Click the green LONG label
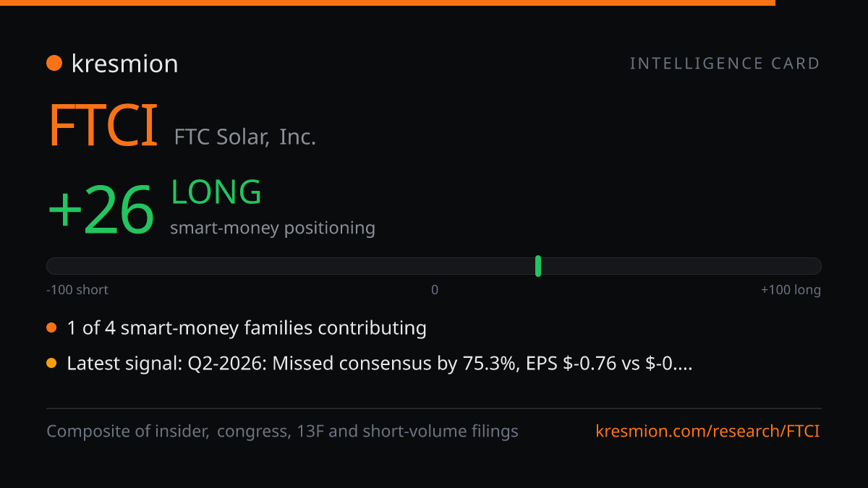The height and width of the screenshot is (488, 868). (216, 192)
